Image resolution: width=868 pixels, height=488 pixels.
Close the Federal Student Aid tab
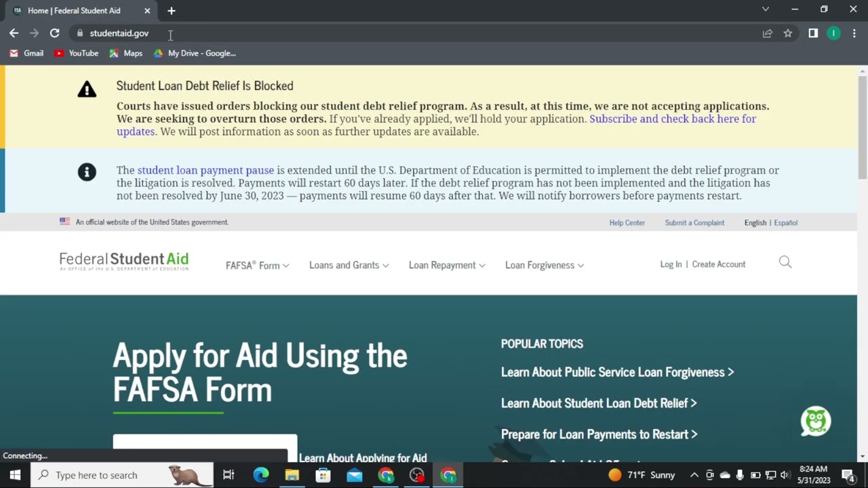coord(147,11)
